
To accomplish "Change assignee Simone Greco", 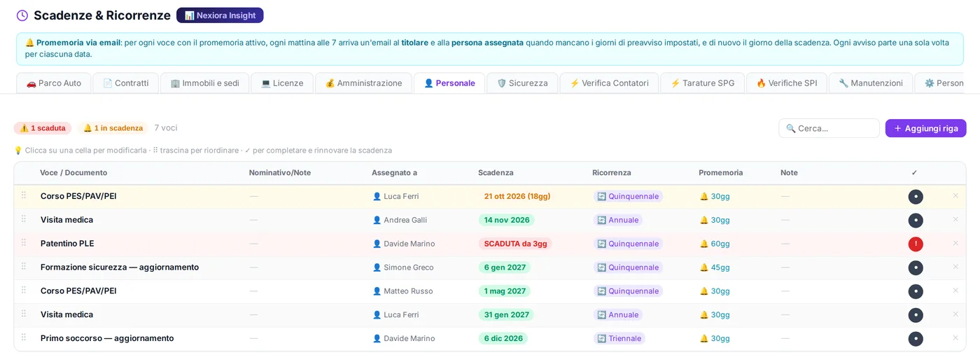I will (403, 267).
